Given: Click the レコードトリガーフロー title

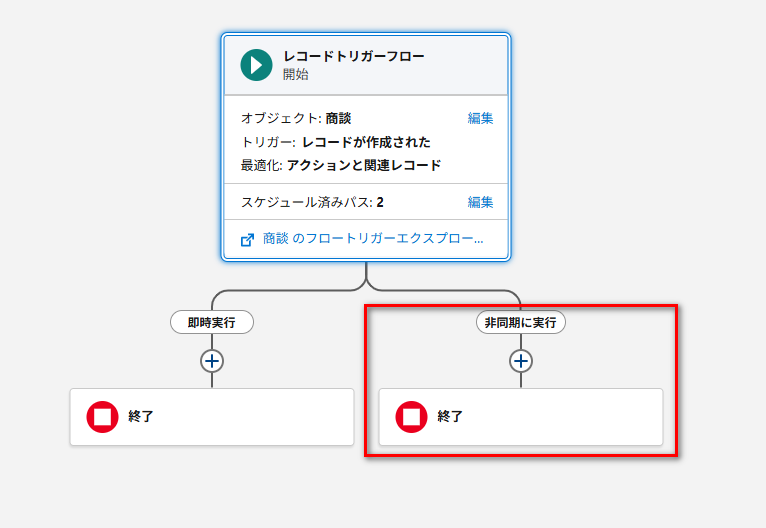Looking at the screenshot, I should point(353,56).
